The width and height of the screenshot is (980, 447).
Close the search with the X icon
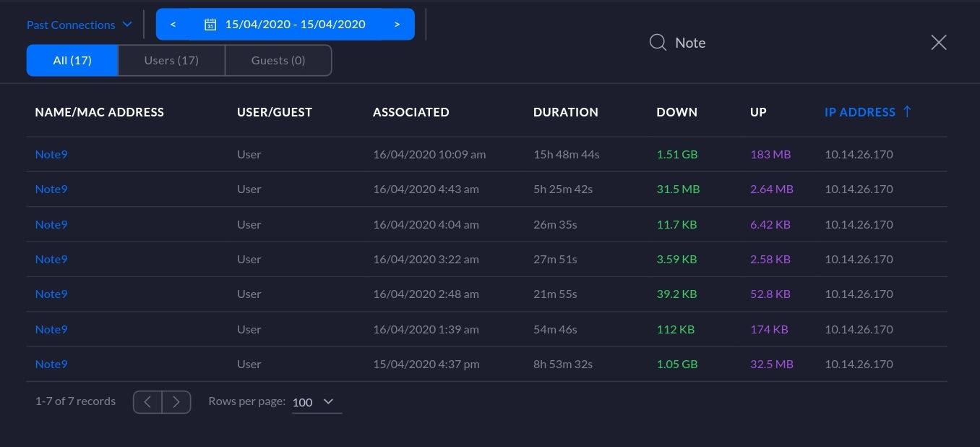click(x=938, y=43)
